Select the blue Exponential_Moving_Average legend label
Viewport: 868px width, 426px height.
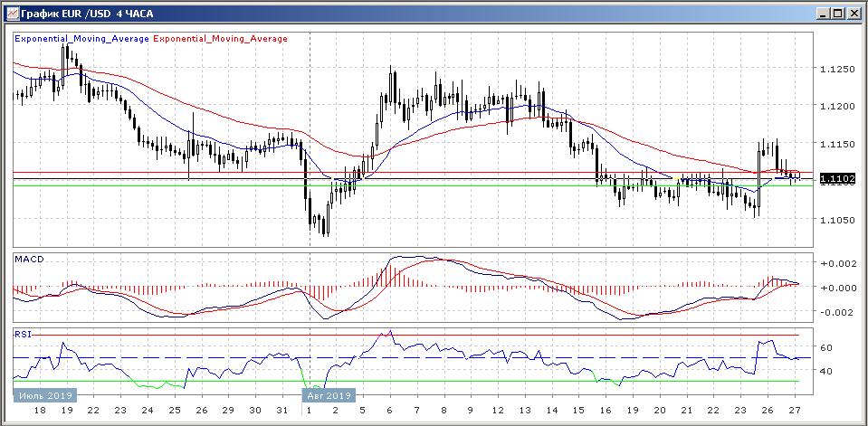click(x=81, y=39)
